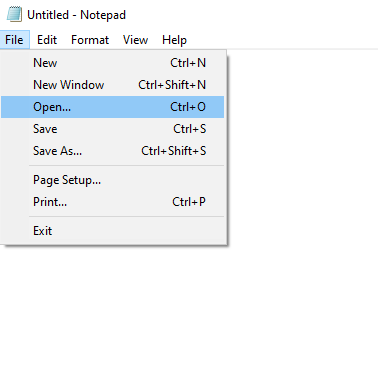Select Save in the File menu

[x=113, y=129]
